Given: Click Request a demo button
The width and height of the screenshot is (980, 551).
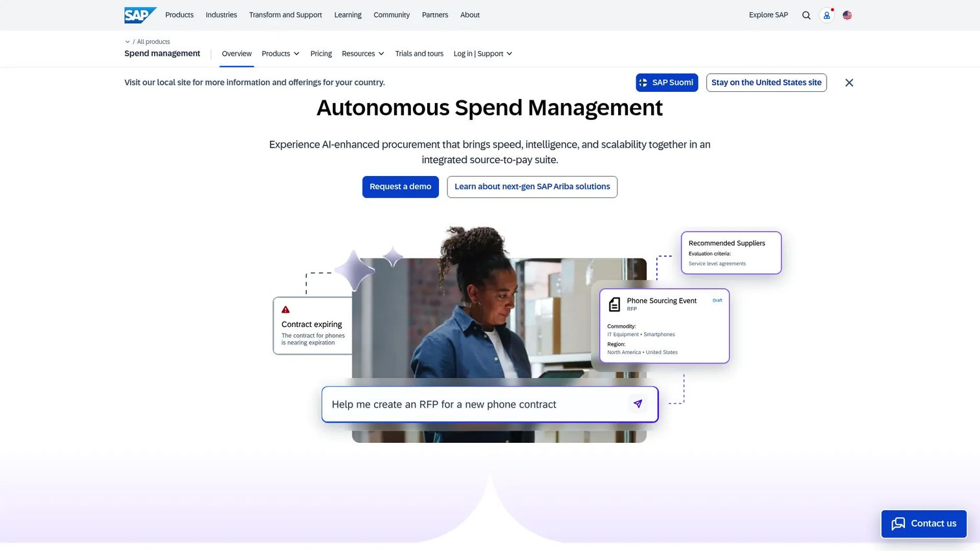Looking at the screenshot, I should (401, 186).
